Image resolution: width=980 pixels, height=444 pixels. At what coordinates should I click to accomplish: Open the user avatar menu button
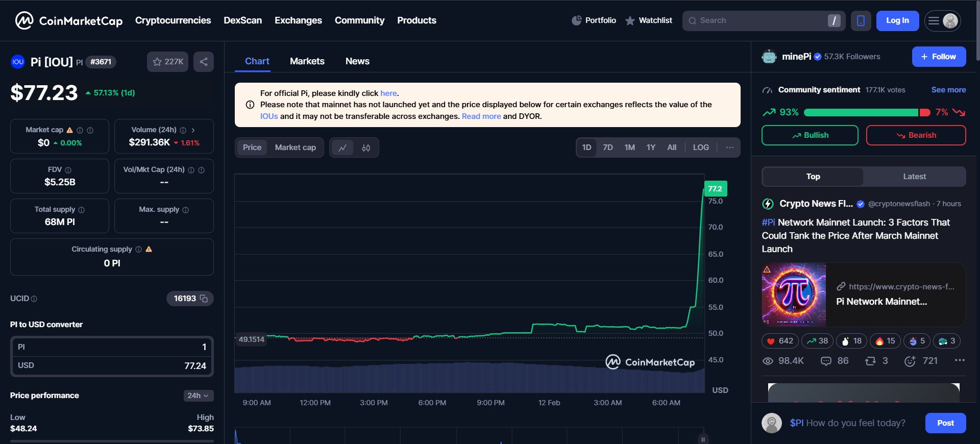[943, 21]
